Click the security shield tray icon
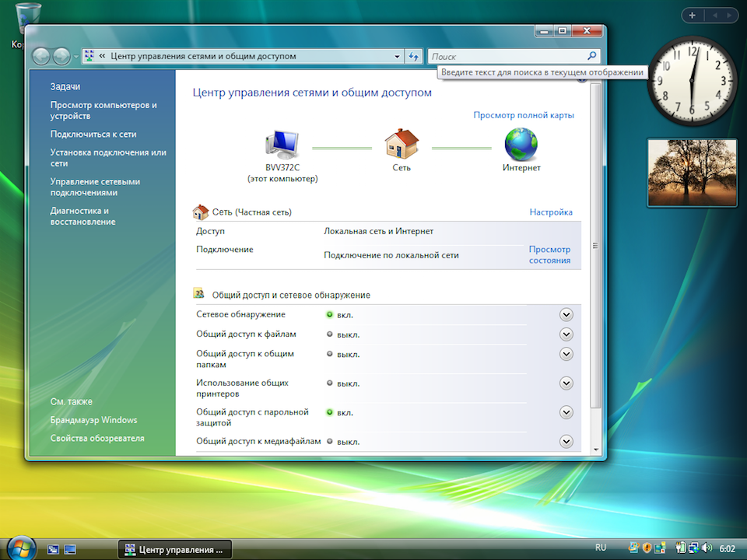The image size is (747, 560). click(647, 548)
